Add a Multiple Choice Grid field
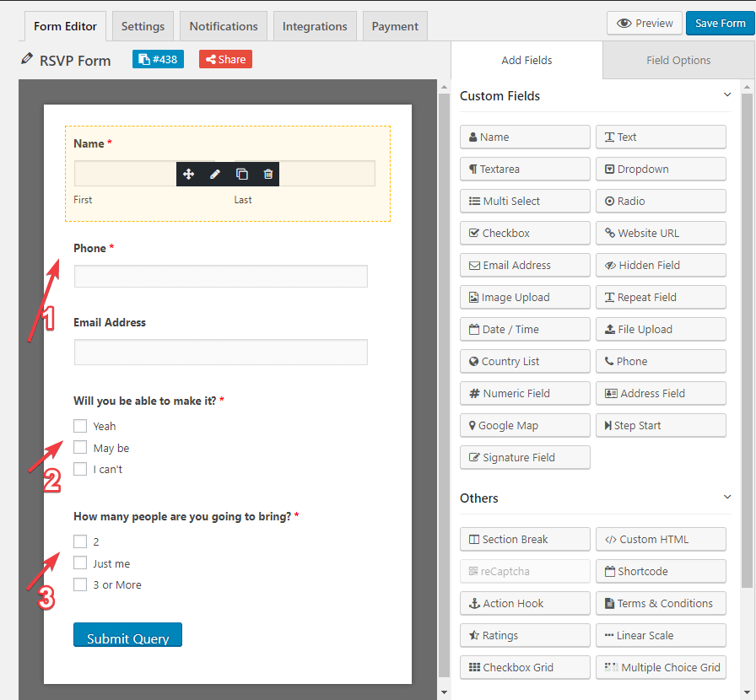 661,668
